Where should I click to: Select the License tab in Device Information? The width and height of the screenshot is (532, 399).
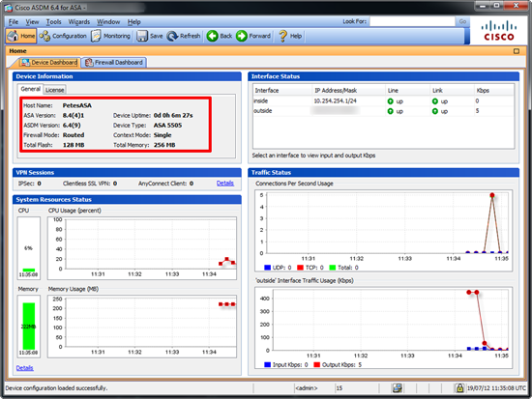[54, 90]
